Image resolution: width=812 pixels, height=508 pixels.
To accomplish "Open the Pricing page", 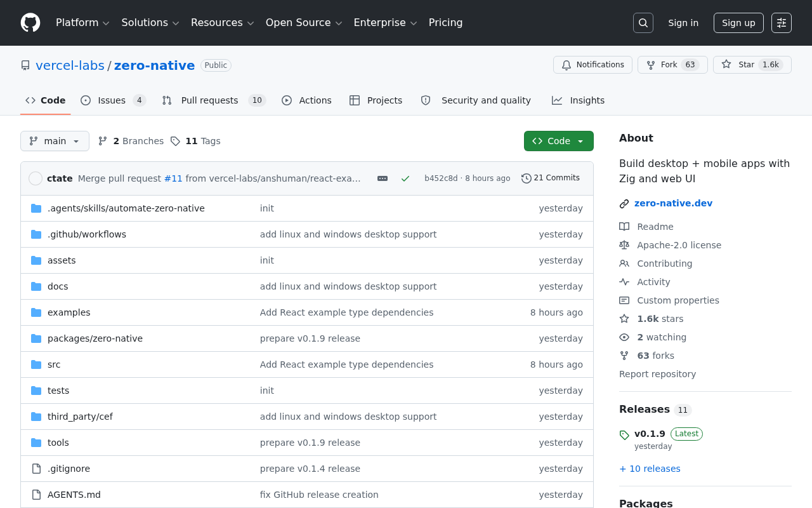I will 445,23.
